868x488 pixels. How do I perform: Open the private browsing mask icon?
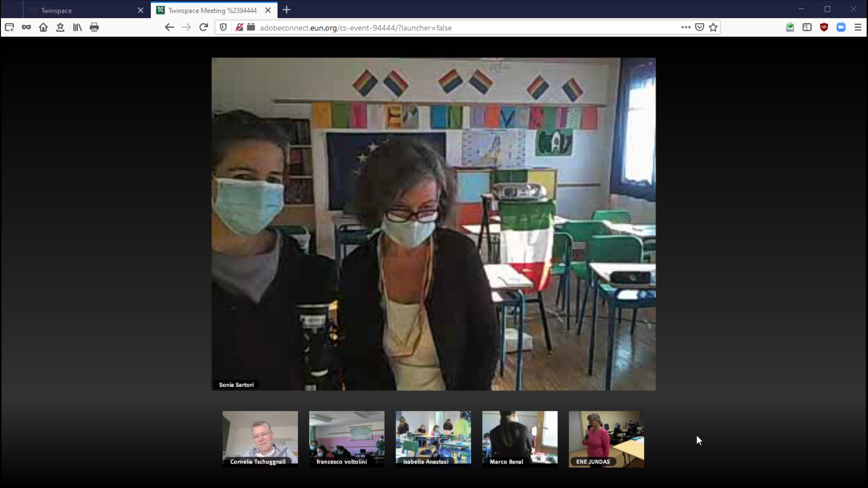coord(26,27)
